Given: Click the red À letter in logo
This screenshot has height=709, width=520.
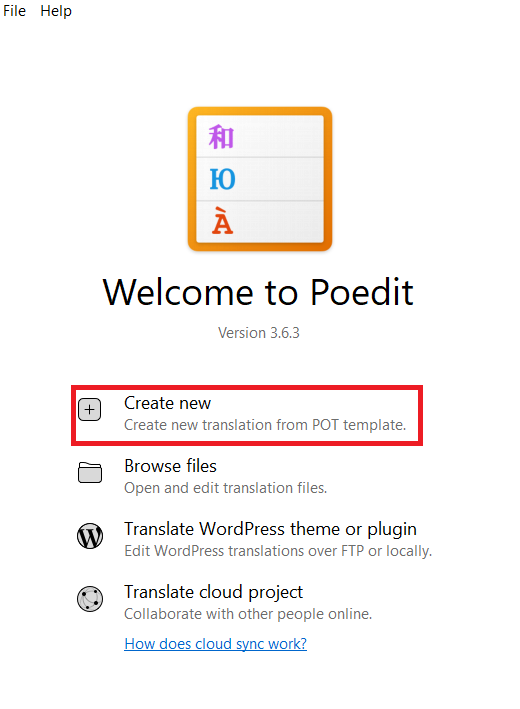Looking at the screenshot, I should 222,221.
